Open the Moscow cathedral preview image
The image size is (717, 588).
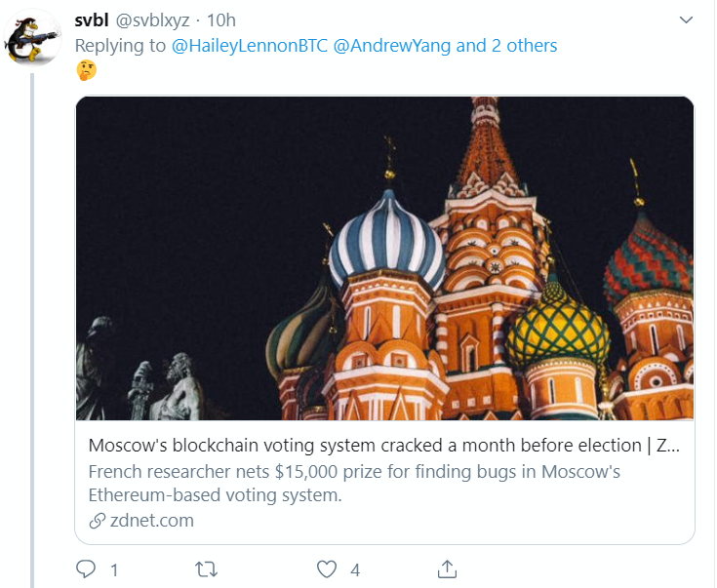point(384,258)
